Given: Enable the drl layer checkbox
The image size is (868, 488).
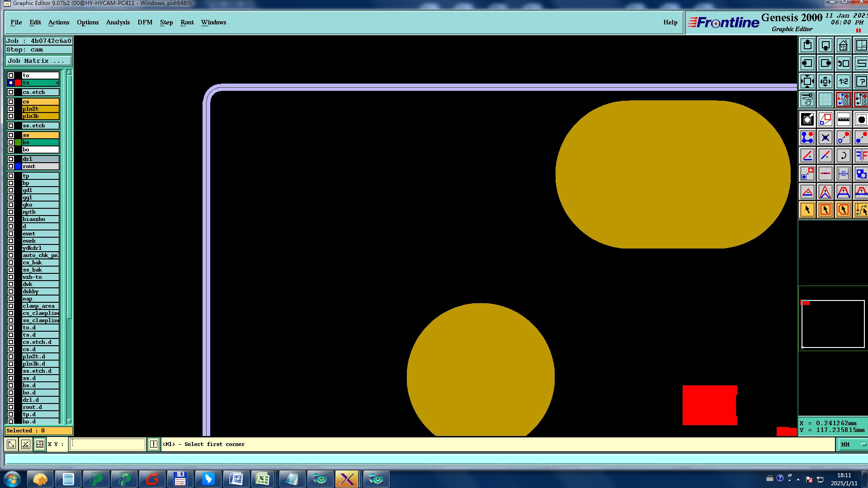Looking at the screenshot, I should 11,159.
